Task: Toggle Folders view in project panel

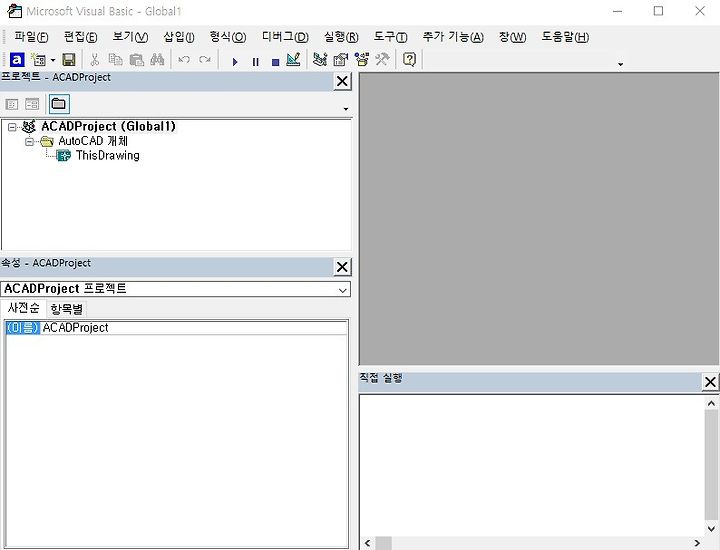Action: point(59,104)
